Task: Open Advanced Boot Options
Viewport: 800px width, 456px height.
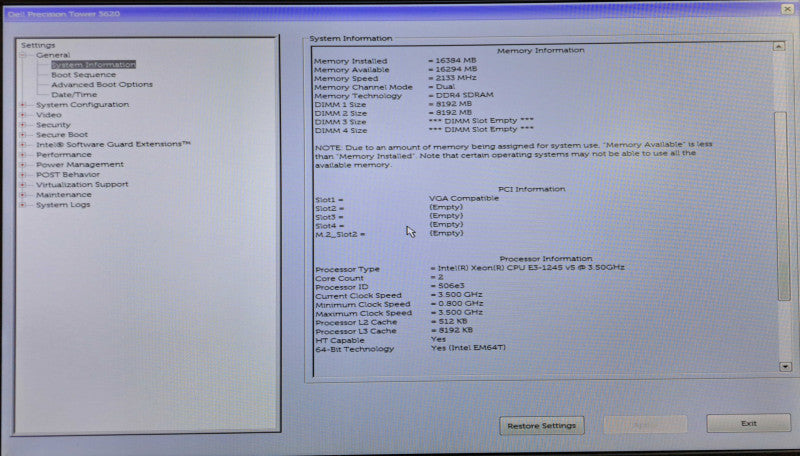Action: point(102,85)
